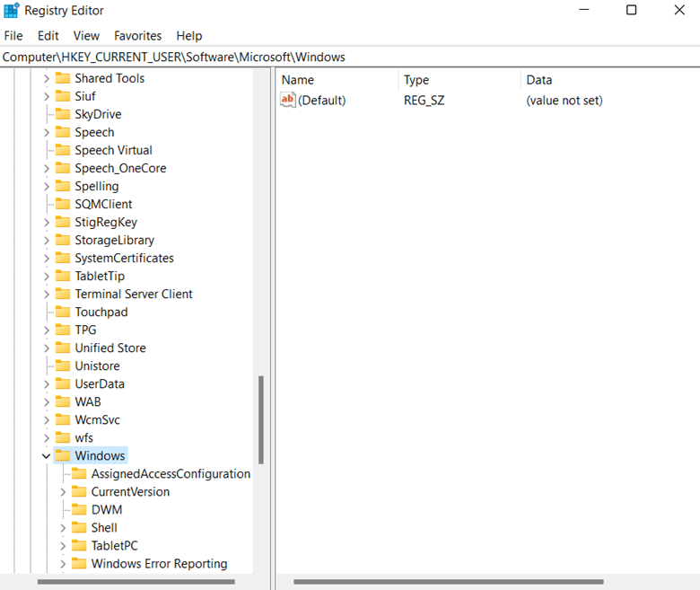Expand the wfs key
The height and width of the screenshot is (590, 700).
47,438
